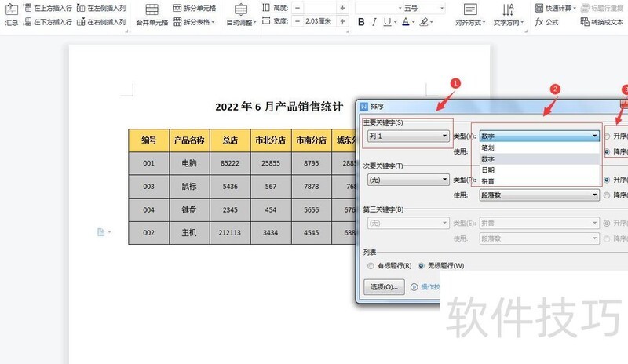Open the 自动调整 auto-fit menu
Image resolution: width=628 pixels, height=364 pixels.
click(x=241, y=15)
